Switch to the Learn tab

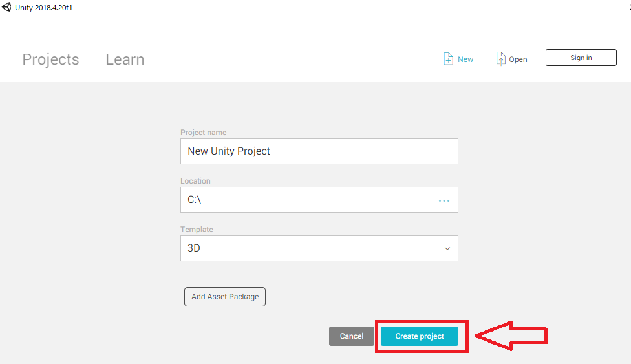click(125, 59)
